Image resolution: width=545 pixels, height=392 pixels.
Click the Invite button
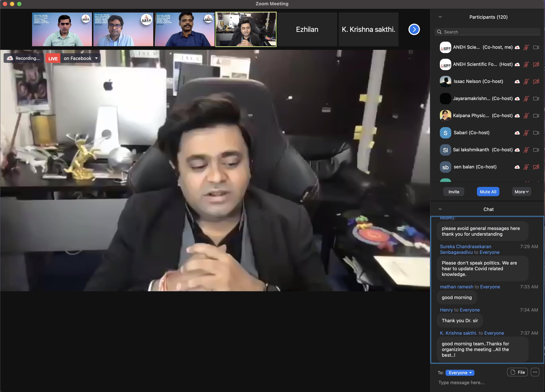coord(454,192)
